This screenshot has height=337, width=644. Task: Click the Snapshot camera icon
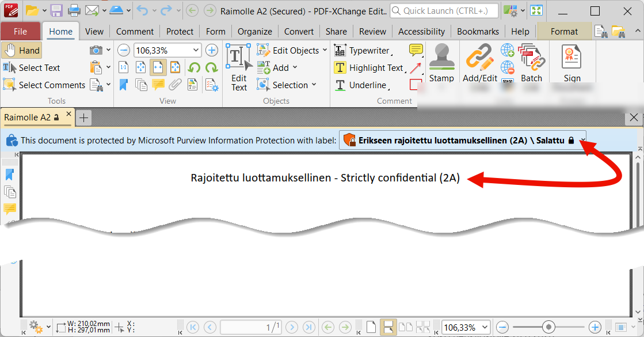point(96,50)
